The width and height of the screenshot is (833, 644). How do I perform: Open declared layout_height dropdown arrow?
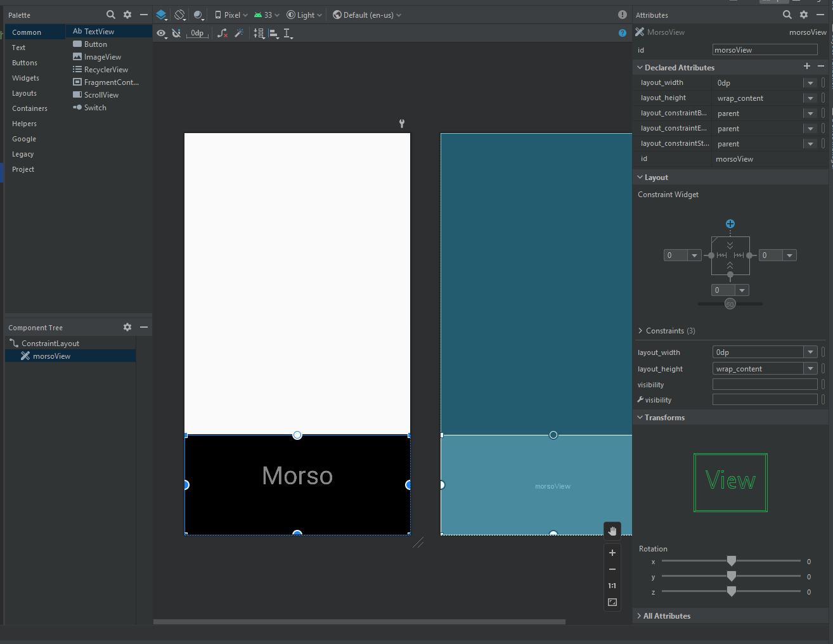(x=810, y=98)
